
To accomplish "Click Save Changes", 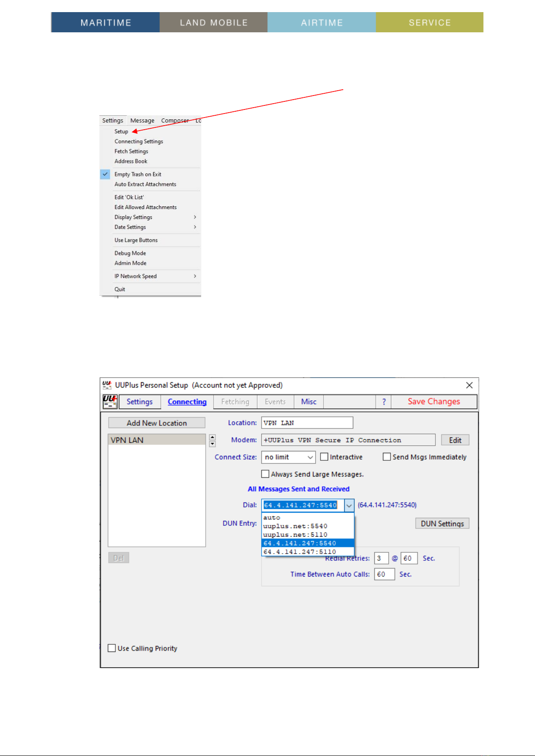I will click(x=434, y=402).
